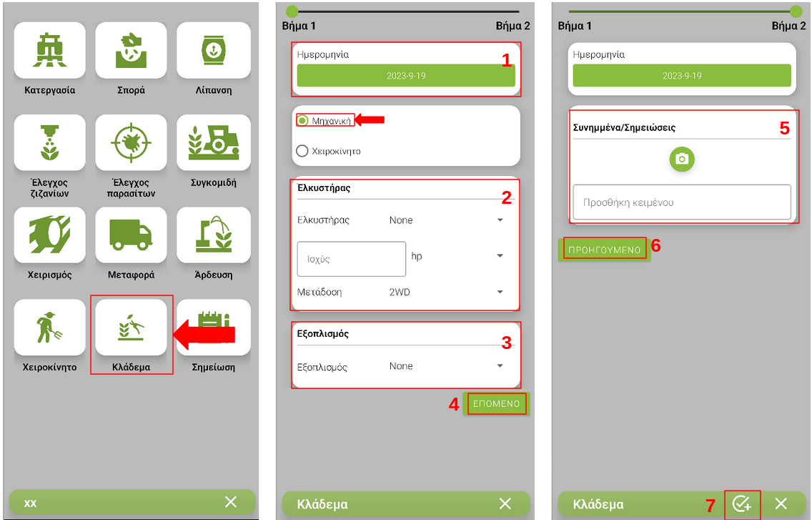Select the Χειροκίνητο radio option

coord(302,151)
